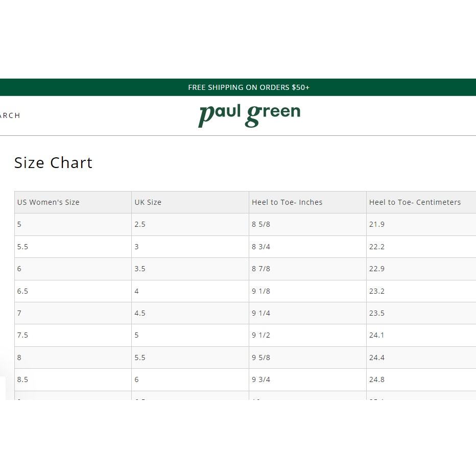Screen dimensions: 476x476
Task: Open the partially visible SEARCH link
Action: 10,115
